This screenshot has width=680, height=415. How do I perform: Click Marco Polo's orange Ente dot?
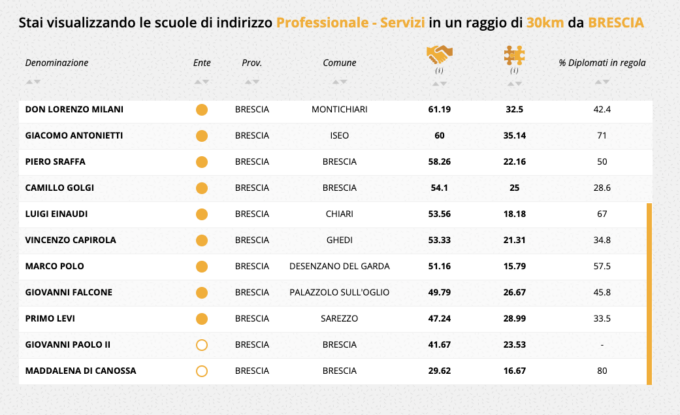click(201, 266)
